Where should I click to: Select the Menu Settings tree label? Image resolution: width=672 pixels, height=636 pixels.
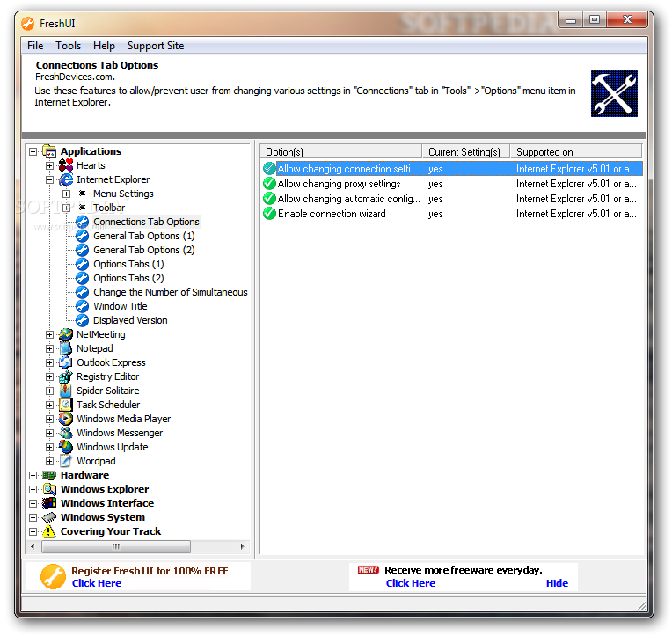tap(123, 194)
